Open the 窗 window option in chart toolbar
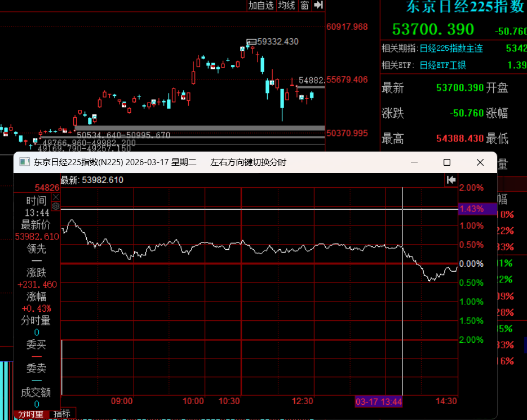The image size is (527, 420). coord(304,6)
